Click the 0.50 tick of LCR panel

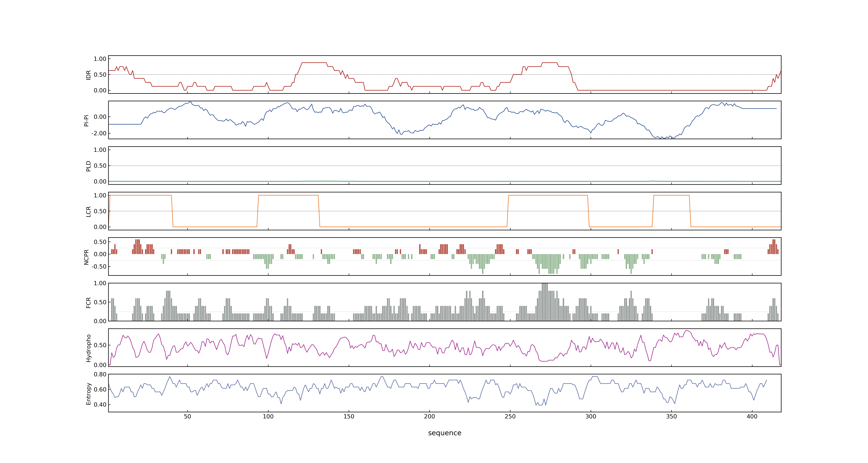click(x=100, y=211)
